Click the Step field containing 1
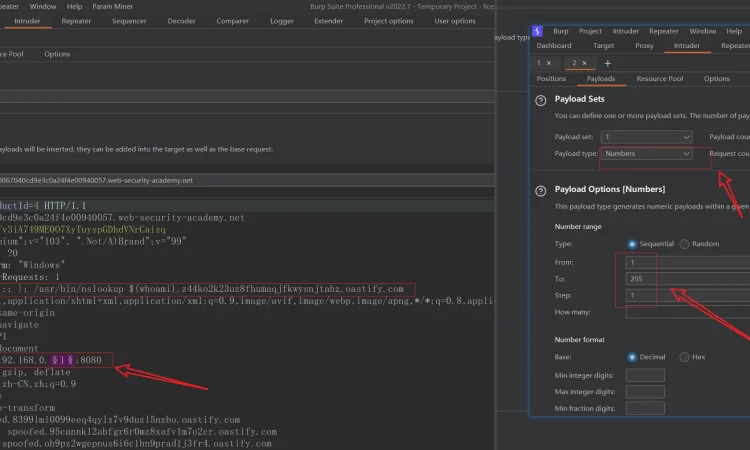This screenshot has height=450, width=750. 688,296
